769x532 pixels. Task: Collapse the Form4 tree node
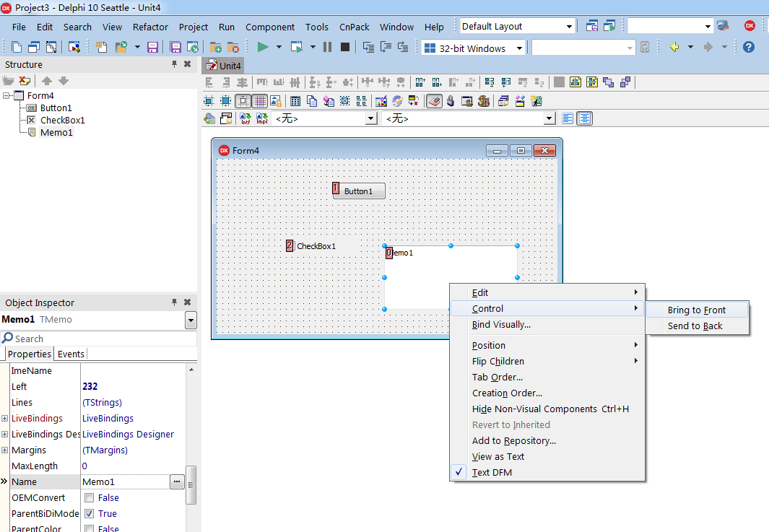point(6,95)
